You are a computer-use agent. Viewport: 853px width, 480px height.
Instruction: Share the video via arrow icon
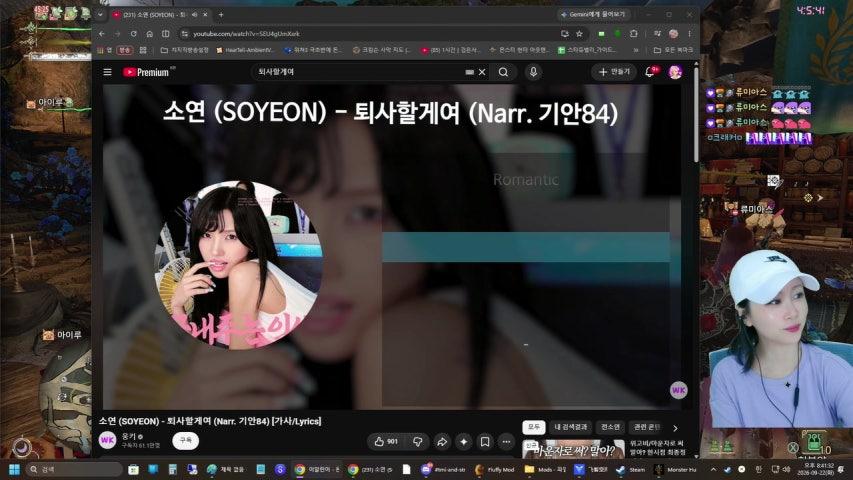tap(442, 441)
